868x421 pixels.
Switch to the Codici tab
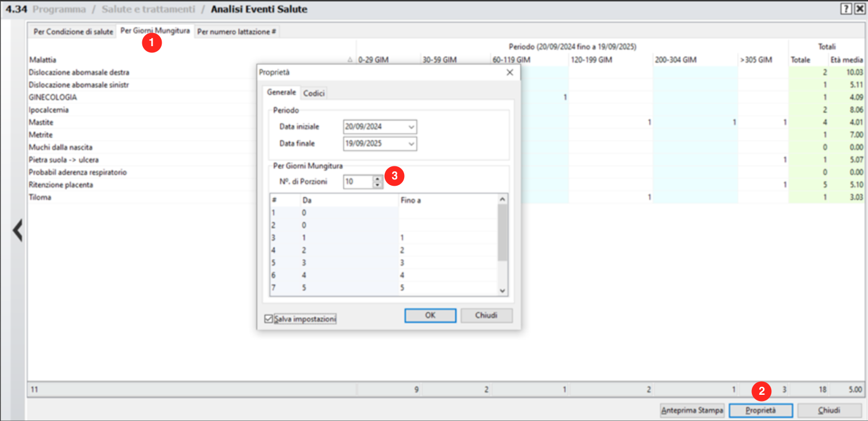click(314, 93)
